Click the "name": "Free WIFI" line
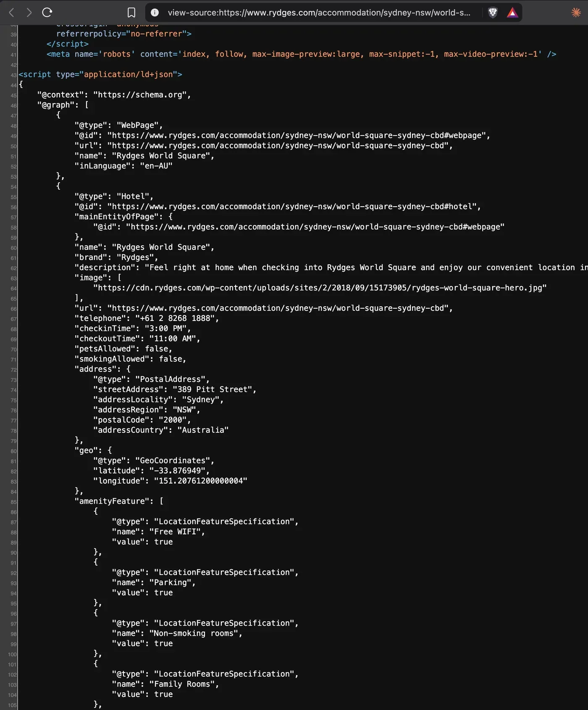The image size is (588, 710). pos(158,532)
